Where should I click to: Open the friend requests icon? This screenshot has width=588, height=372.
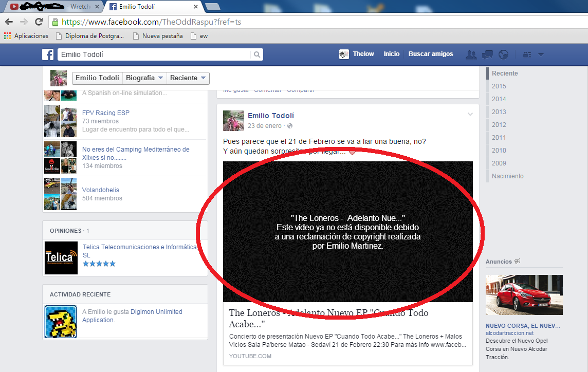pos(471,55)
